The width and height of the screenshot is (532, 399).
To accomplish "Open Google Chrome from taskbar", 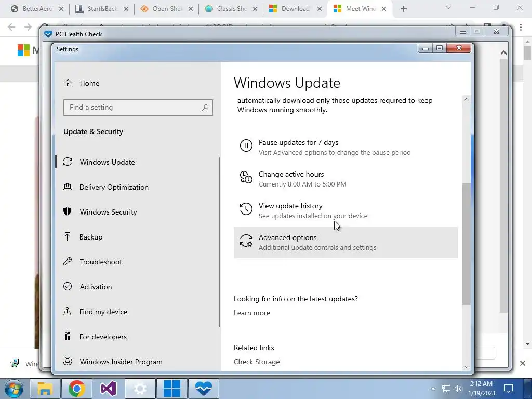I will (x=77, y=389).
